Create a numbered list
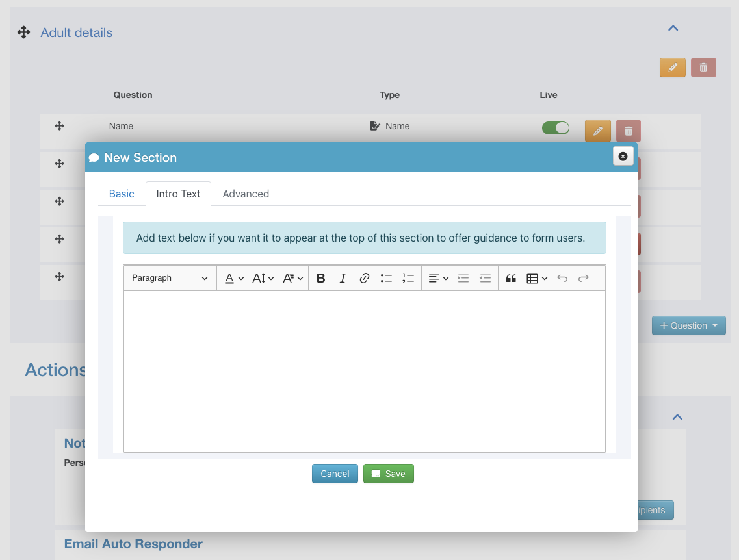Viewport: 739px width, 560px height. (408, 278)
